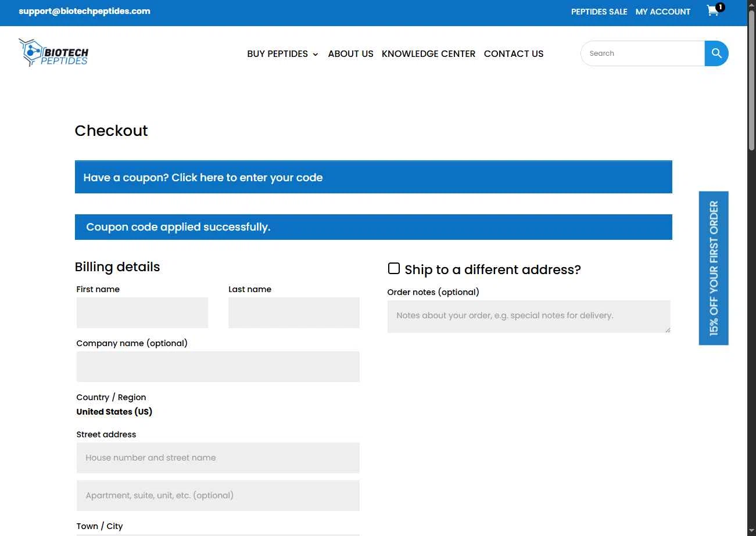Click the page vertical scrollbar thumb
The height and width of the screenshot is (536, 756).
pos(751,80)
